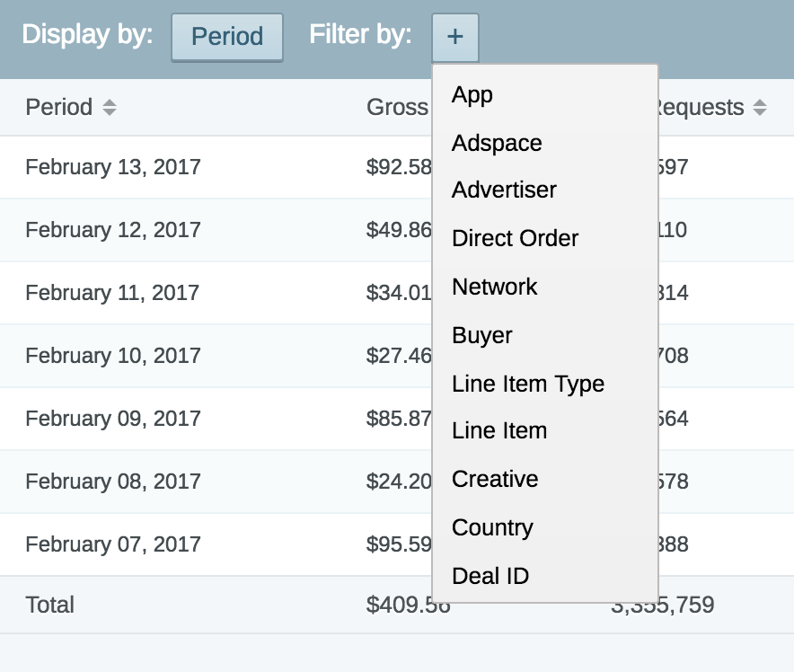The height and width of the screenshot is (672, 794).
Task: Click the $92.58 gross value
Action: (399, 167)
